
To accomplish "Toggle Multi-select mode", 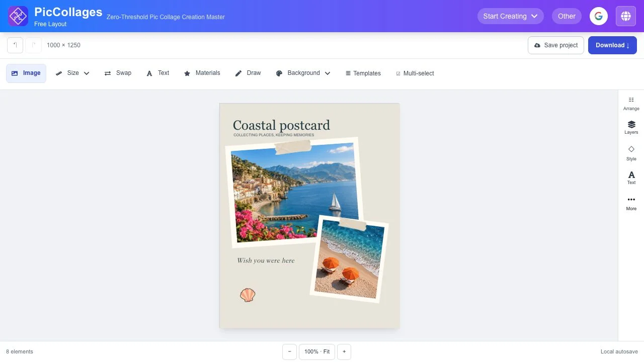I will coord(415,73).
